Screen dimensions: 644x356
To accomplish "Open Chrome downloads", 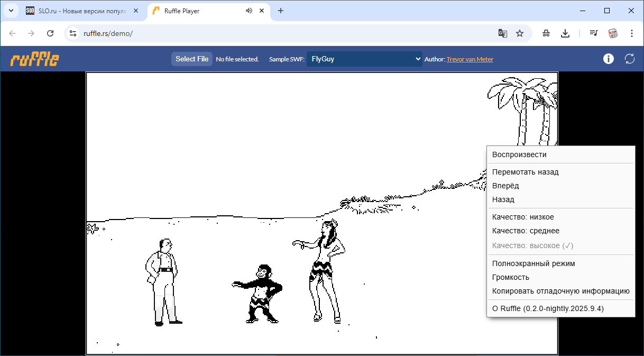I will coord(565,33).
